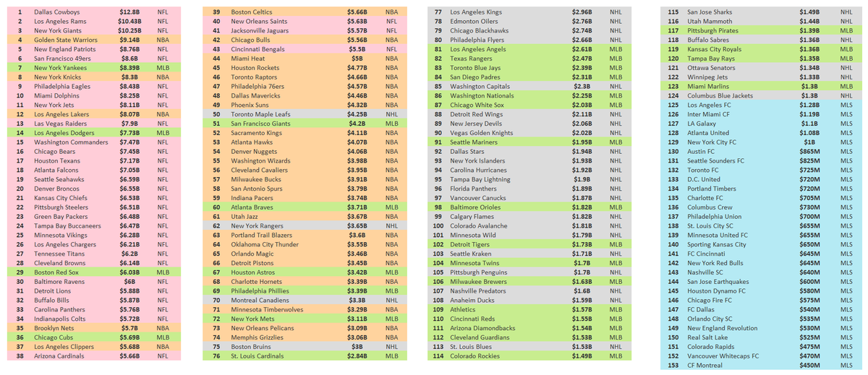
Task: Select the Boston Celtics cell
Action: coord(252,12)
